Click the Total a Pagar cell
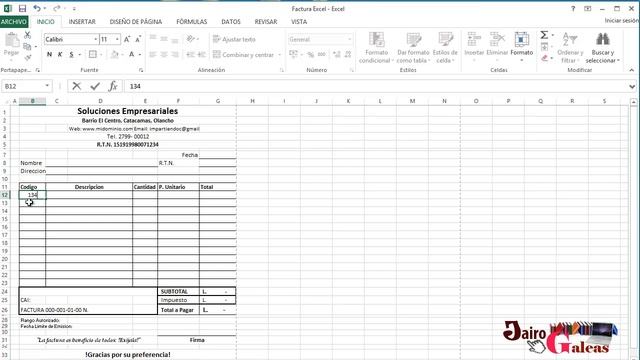Viewport: 640px width, 360px height. click(178, 310)
